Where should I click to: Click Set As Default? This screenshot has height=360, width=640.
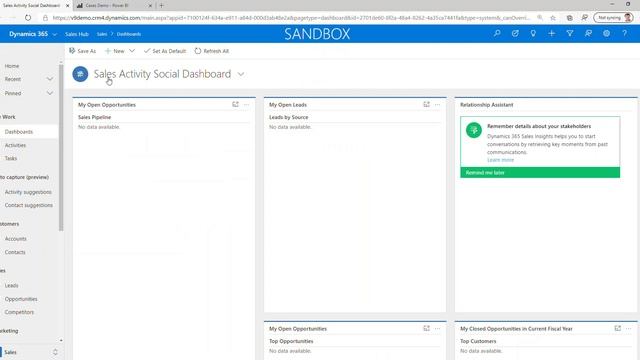click(165, 51)
